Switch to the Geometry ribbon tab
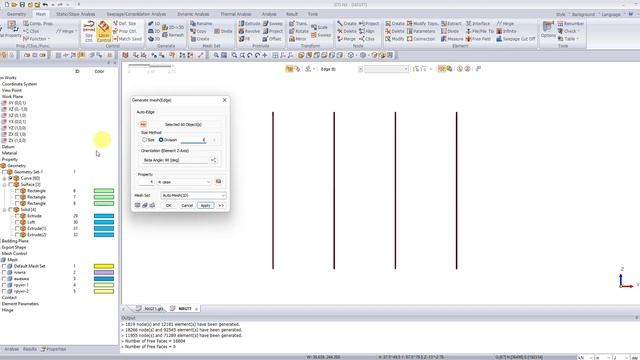 click(16, 14)
